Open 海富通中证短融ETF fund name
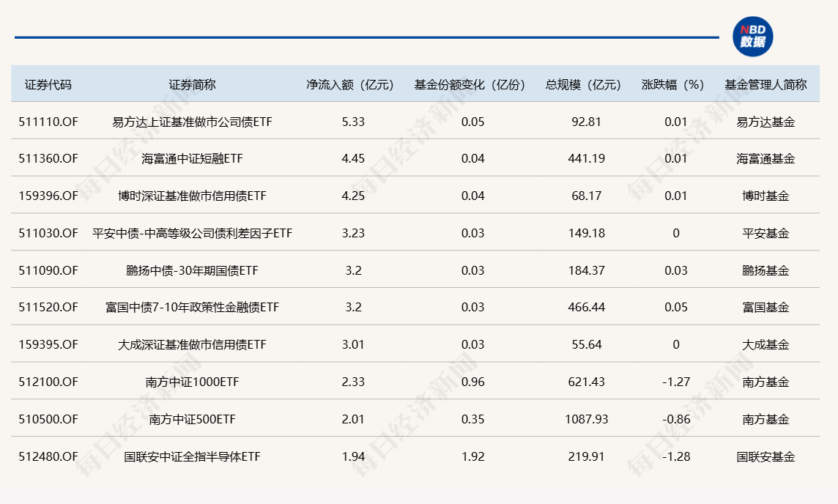Screen dimensions: 838x504 [x=193, y=159]
